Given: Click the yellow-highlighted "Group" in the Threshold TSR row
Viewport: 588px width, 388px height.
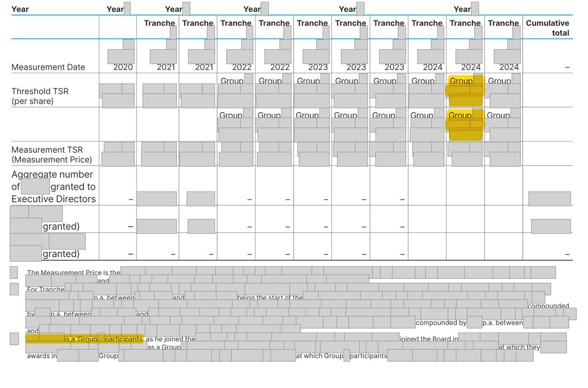Looking at the screenshot, I should click(461, 81).
